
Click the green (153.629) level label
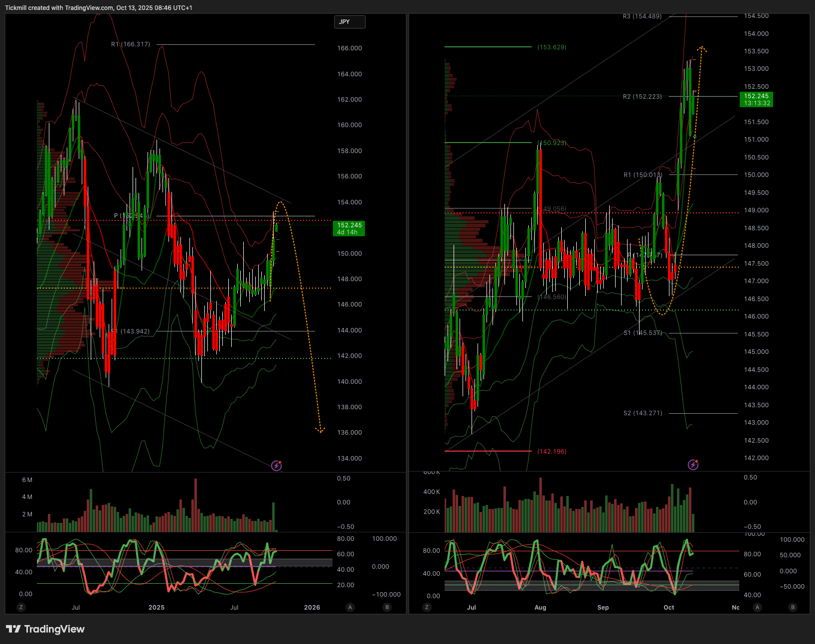(x=552, y=47)
